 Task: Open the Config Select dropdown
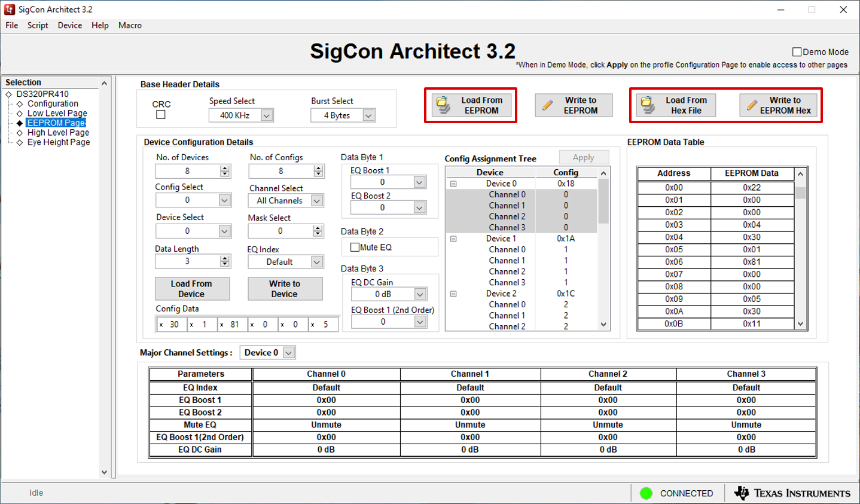[224, 200]
